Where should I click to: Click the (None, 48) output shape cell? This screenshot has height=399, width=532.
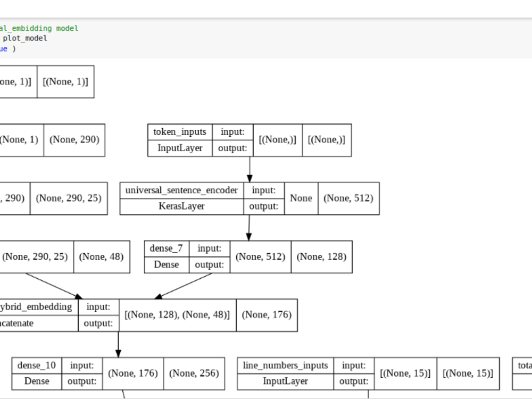coord(102,256)
